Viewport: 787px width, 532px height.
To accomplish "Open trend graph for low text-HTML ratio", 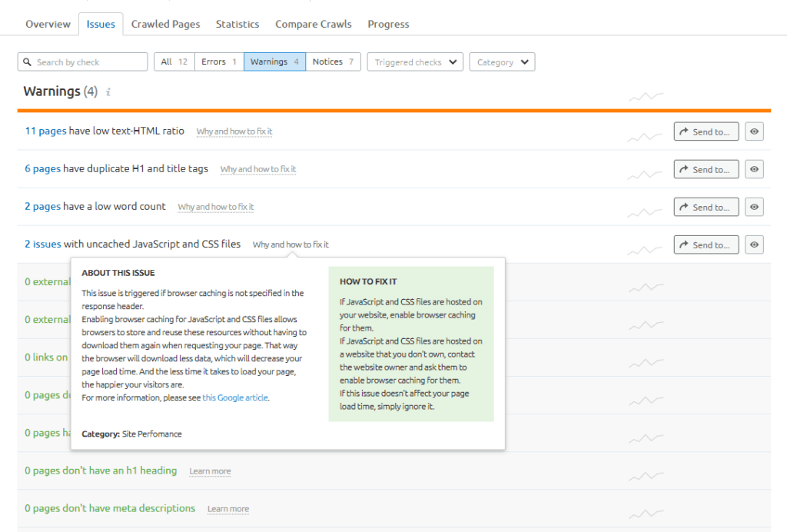I will pyautogui.click(x=645, y=136).
